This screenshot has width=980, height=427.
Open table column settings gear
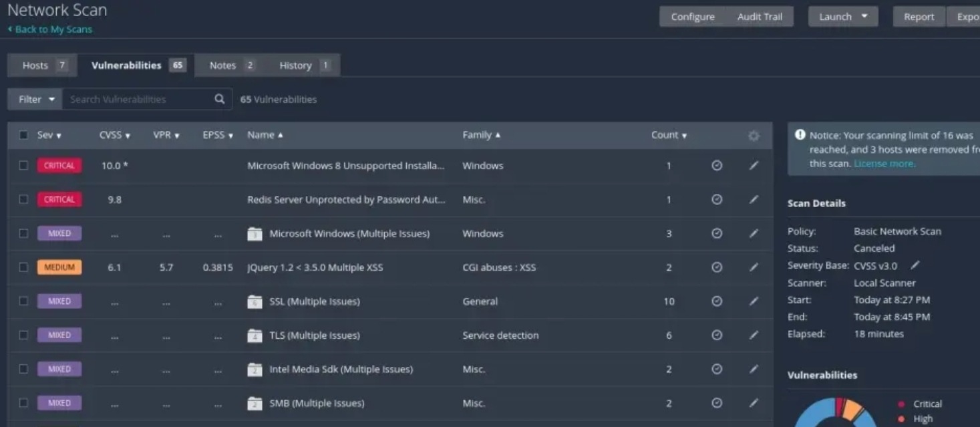[x=754, y=136]
